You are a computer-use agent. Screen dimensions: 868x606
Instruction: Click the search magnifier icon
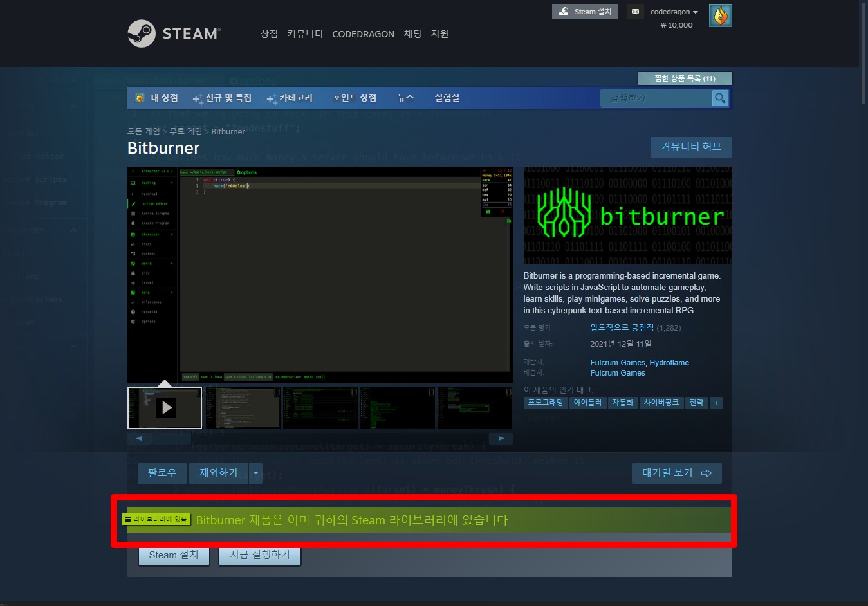pyautogui.click(x=720, y=98)
